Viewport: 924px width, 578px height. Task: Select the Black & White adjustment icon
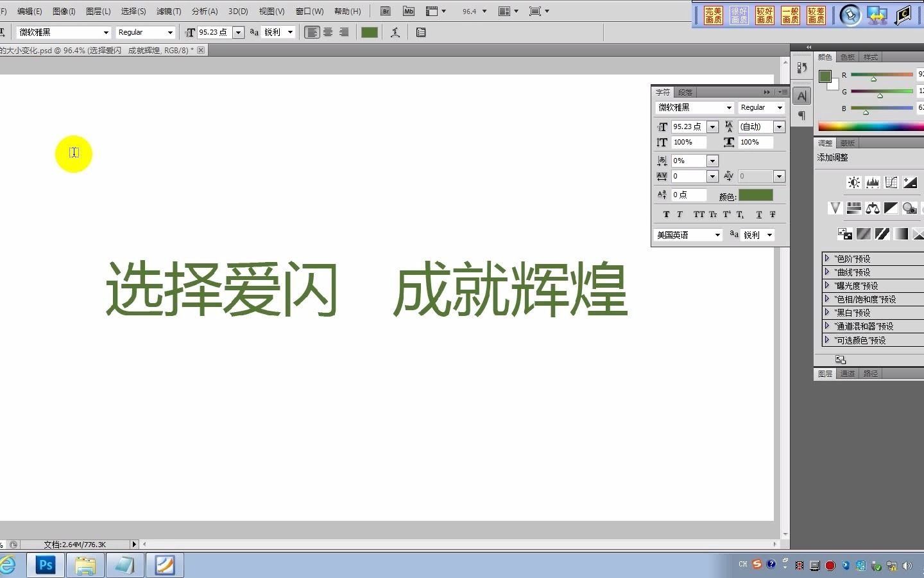891,208
